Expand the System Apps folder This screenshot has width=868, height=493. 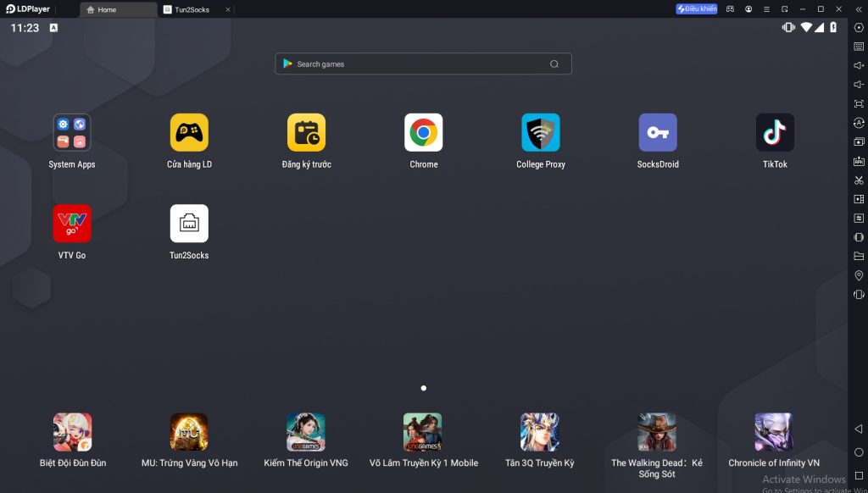point(72,133)
